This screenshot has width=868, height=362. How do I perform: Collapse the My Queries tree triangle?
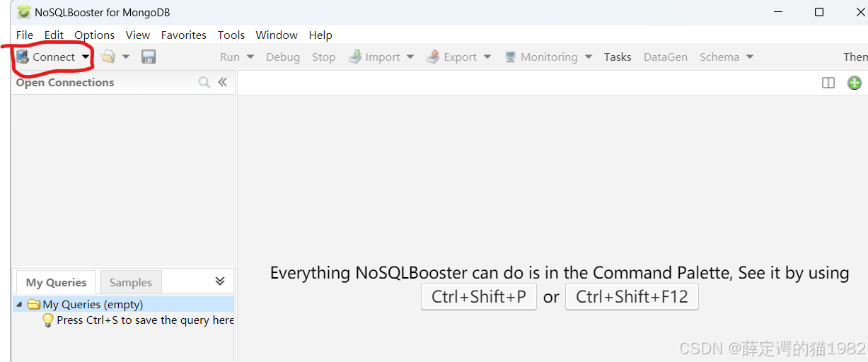point(19,304)
